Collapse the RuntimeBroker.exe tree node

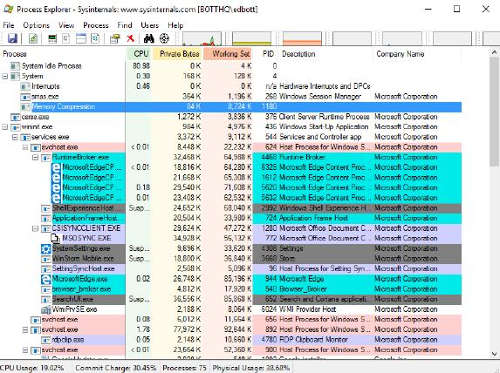(x=35, y=157)
